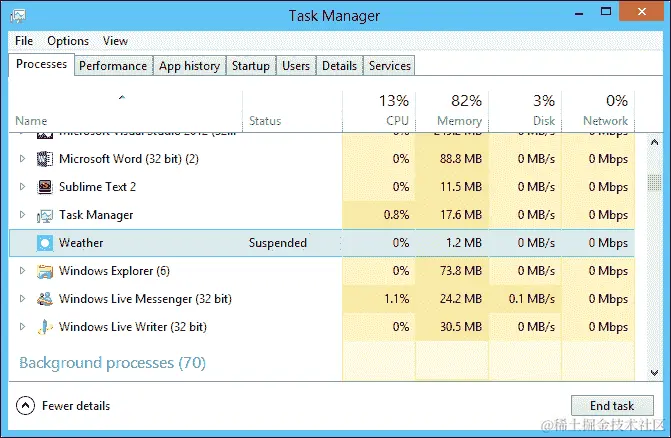
Task: Expand the Sublime Text 2 process
Action: tap(22, 186)
